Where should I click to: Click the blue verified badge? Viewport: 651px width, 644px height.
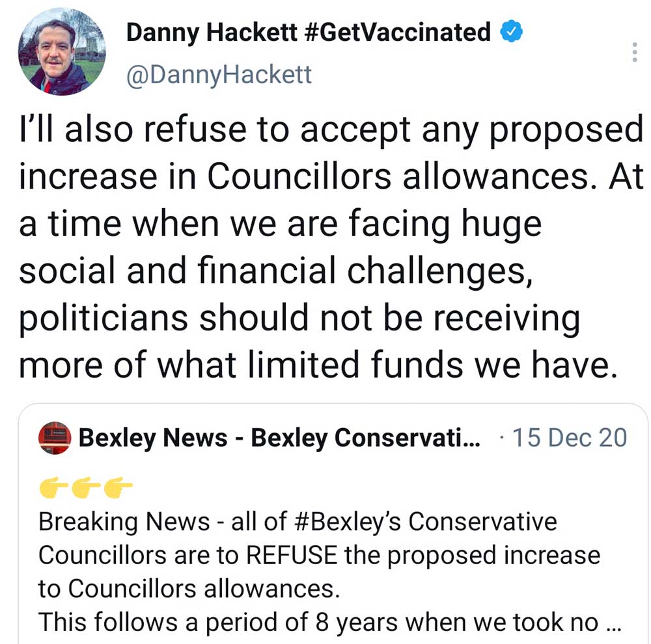pos(510,31)
